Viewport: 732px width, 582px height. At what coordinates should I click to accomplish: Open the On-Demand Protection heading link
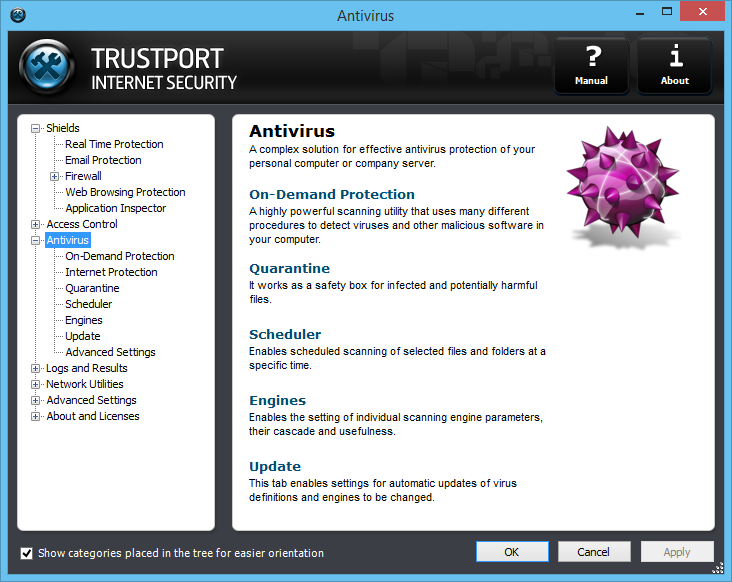coord(331,194)
